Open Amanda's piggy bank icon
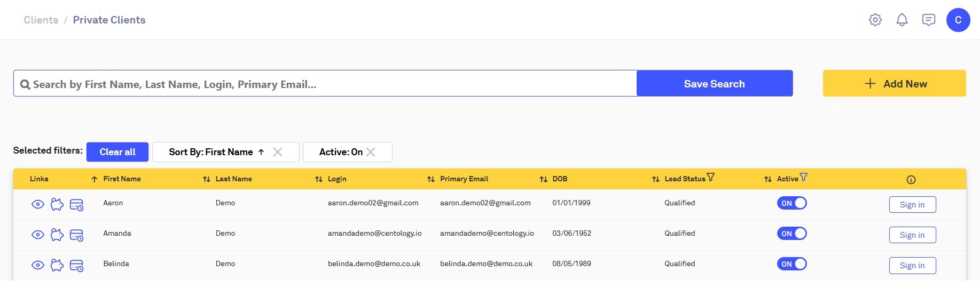Image resolution: width=980 pixels, height=288 pixels. click(57, 235)
